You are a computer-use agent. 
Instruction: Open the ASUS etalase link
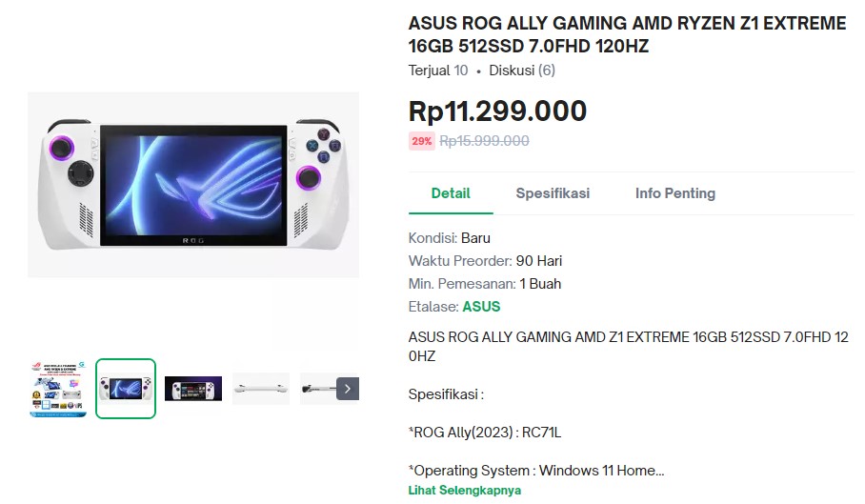tap(481, 307)
